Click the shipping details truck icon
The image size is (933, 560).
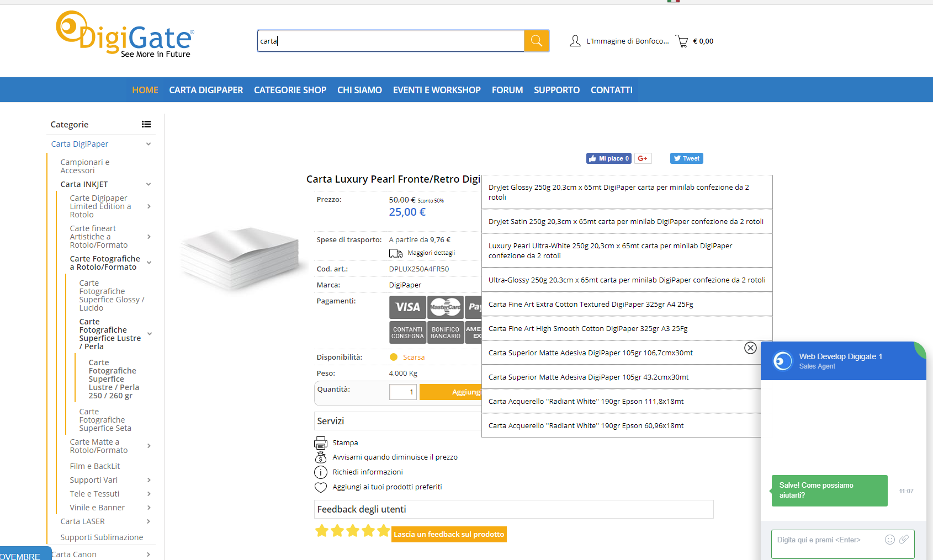pos(395,253)
